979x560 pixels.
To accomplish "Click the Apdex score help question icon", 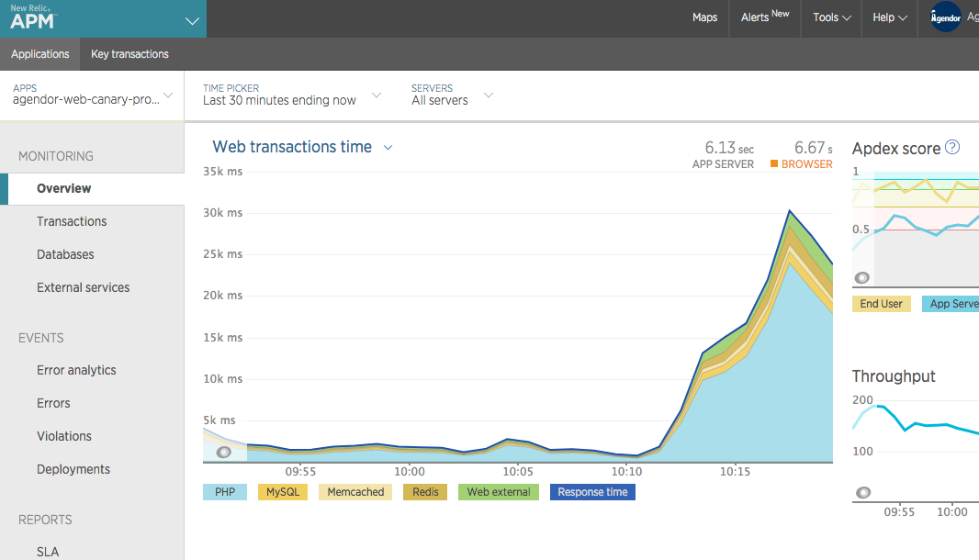I will pyautogui.click(x=952, y=147).
